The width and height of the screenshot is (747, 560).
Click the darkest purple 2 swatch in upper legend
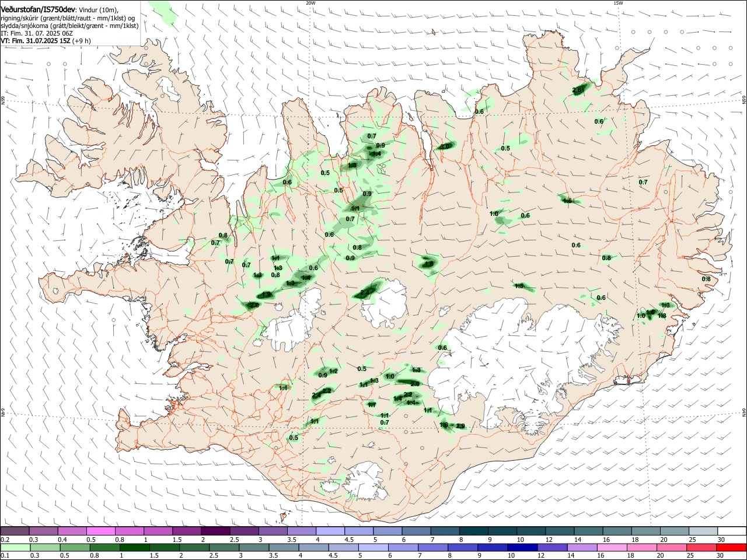(x=215, y=531)
